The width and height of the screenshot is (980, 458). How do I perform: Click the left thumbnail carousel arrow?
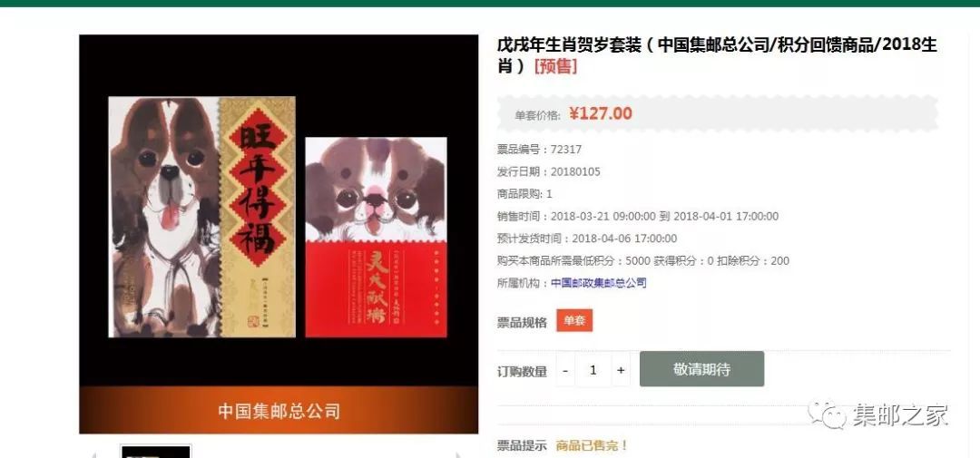(94, 455)
